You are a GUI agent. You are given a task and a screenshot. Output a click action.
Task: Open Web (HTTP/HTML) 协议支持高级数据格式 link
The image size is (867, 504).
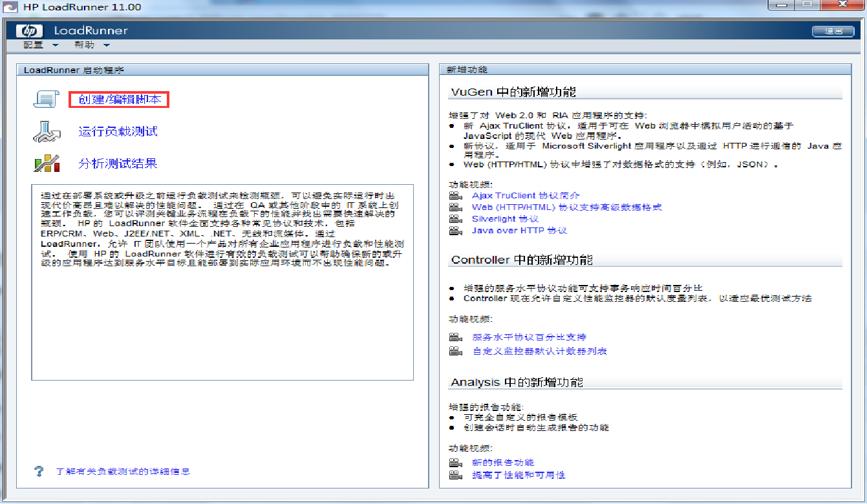tap(567, 207)
